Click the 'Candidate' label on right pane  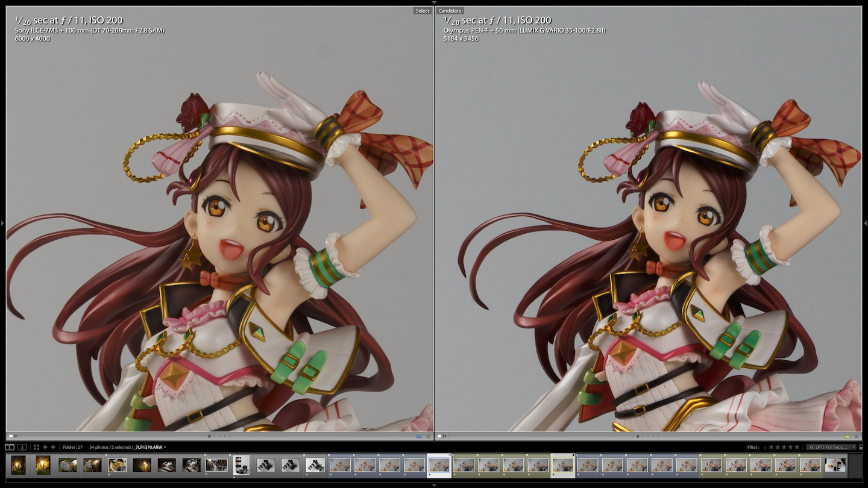(450, 11)
